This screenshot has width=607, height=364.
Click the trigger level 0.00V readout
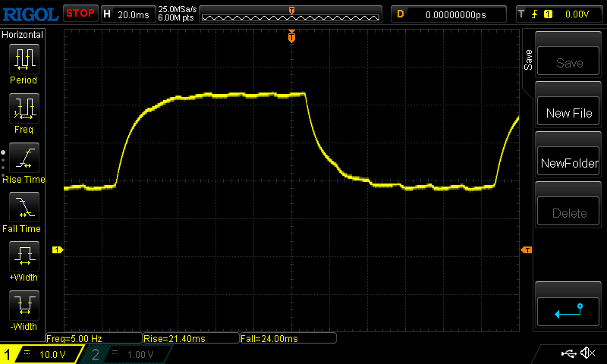pos(577,14)
